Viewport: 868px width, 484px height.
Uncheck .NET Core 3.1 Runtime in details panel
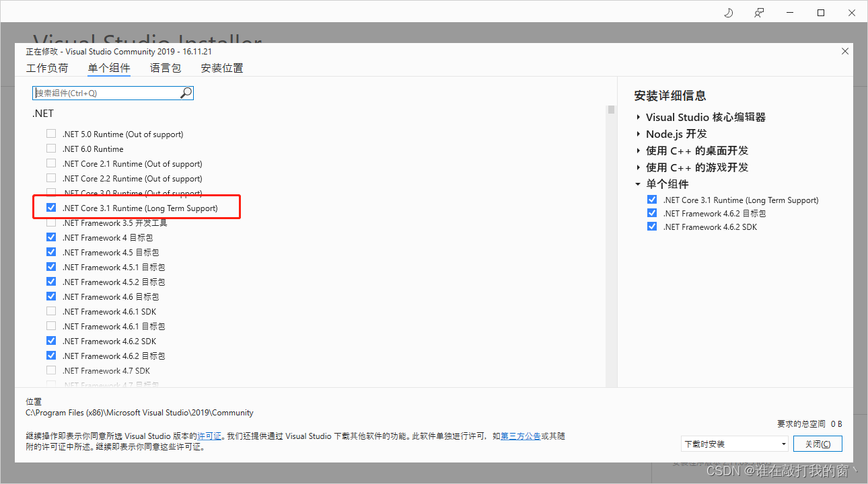(651, 200)
